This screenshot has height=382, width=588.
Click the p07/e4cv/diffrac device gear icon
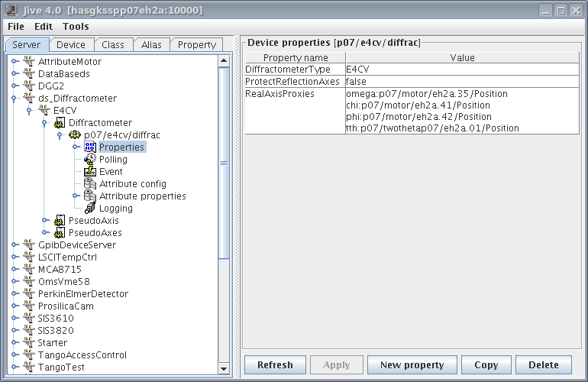[75, 134]
